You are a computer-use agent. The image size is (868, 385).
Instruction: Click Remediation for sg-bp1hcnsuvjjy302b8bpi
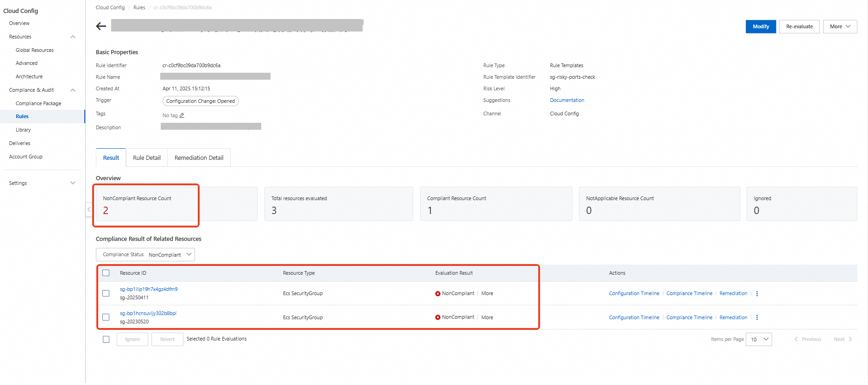(x=733, y=317)
